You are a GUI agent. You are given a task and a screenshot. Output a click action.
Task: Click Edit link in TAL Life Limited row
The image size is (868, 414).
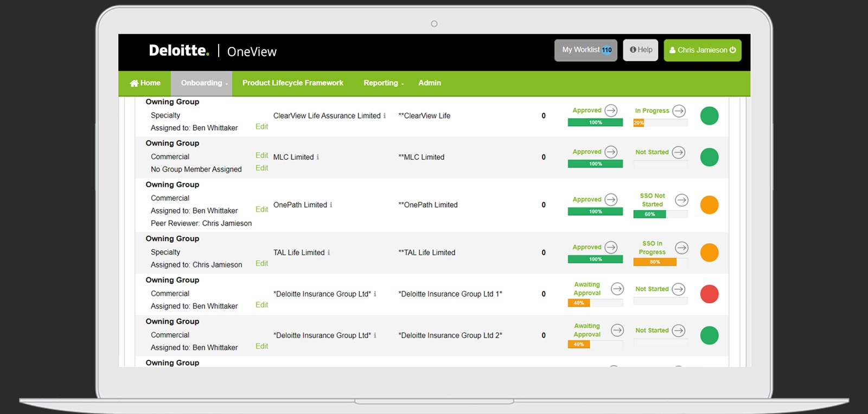(261, 263)
